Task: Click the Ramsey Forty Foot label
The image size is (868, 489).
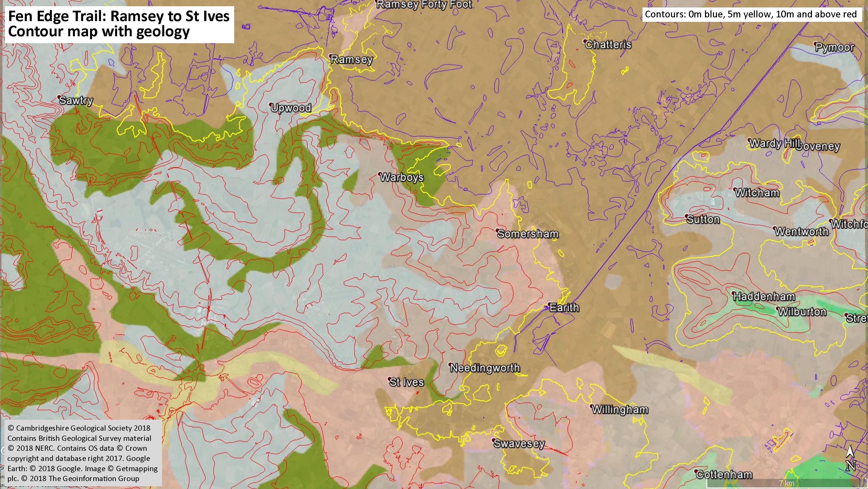Action: coord(424,5)
